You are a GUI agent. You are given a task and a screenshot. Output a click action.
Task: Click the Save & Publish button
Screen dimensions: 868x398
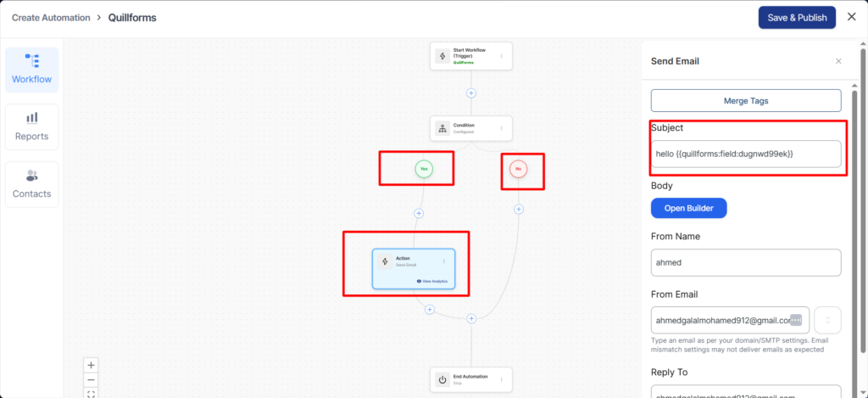point(797,18)
